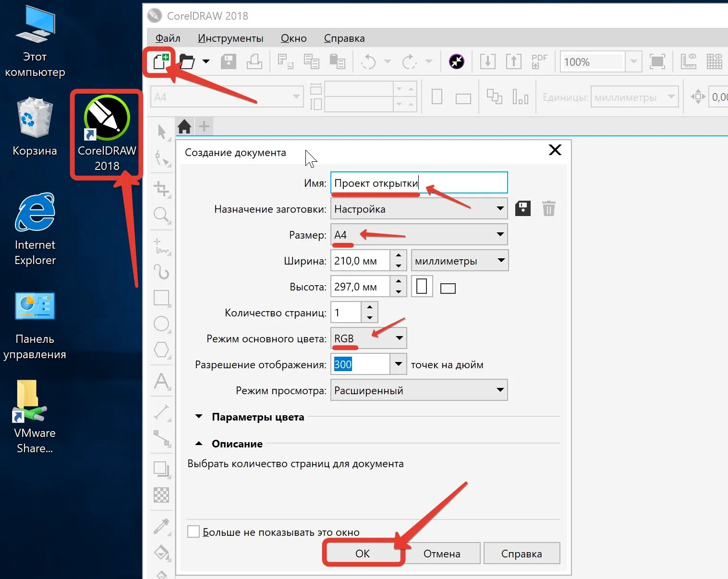Click the OK button
Viewport: 728px width, 579px height.
point(363,553)
